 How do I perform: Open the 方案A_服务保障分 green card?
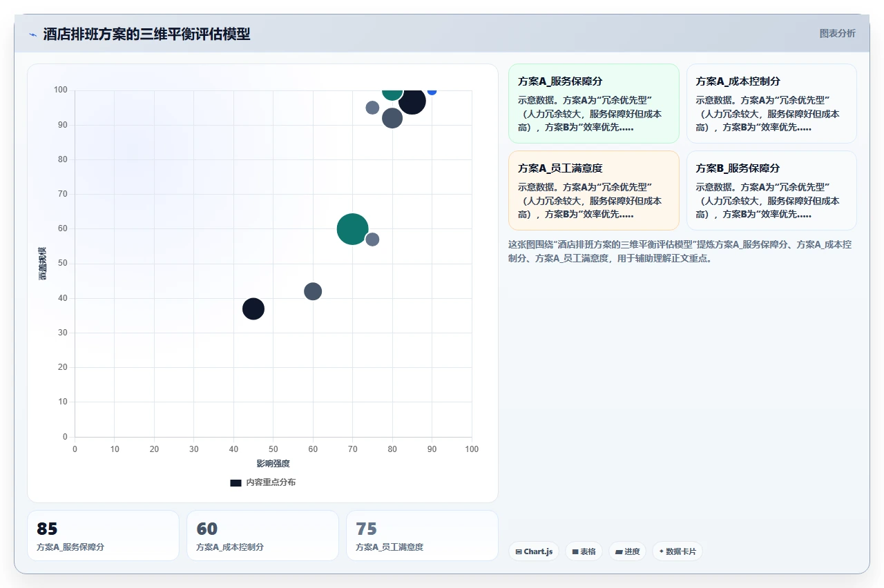click(594, 104)
